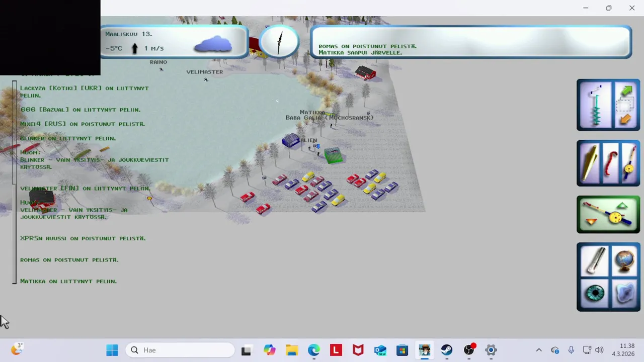Click the green up triangle on rod panel

622,206
